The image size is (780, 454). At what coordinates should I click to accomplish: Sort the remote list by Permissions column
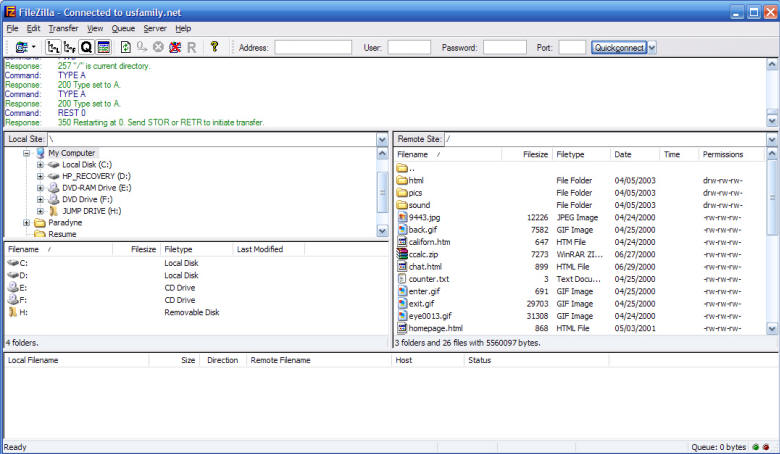click(x=731, y=155)
